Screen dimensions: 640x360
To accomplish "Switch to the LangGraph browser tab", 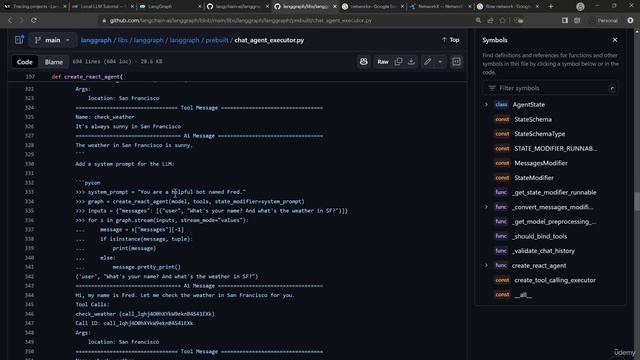I will tap(170, 7).
